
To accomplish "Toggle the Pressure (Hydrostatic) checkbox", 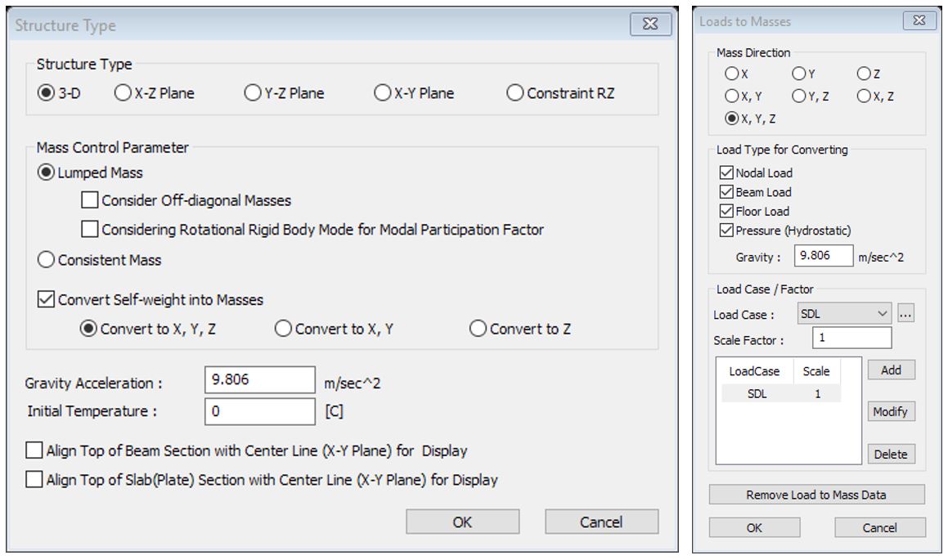I will pyautogui.click(x=726, y=231).
